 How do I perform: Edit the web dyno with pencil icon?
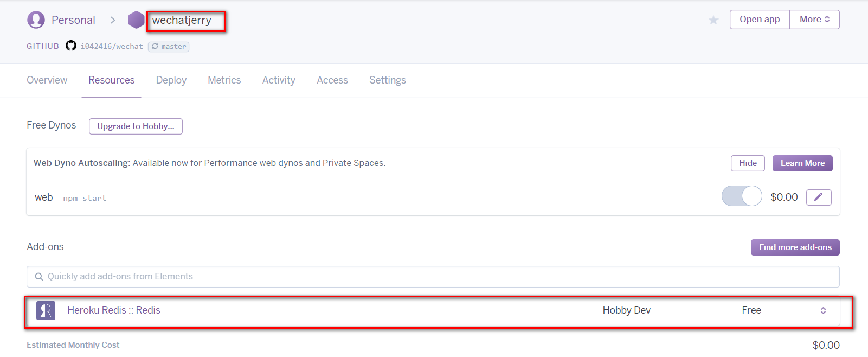(819, 197)
